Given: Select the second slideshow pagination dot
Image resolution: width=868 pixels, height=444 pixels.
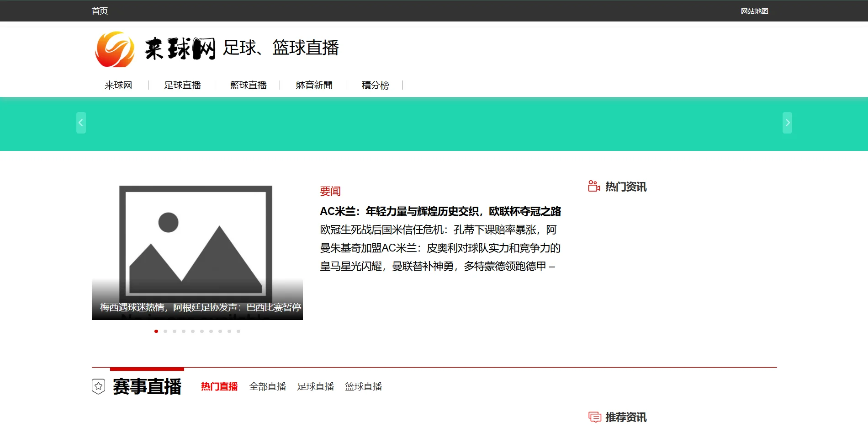Looking at the screenshot, I should pos(165,331).
